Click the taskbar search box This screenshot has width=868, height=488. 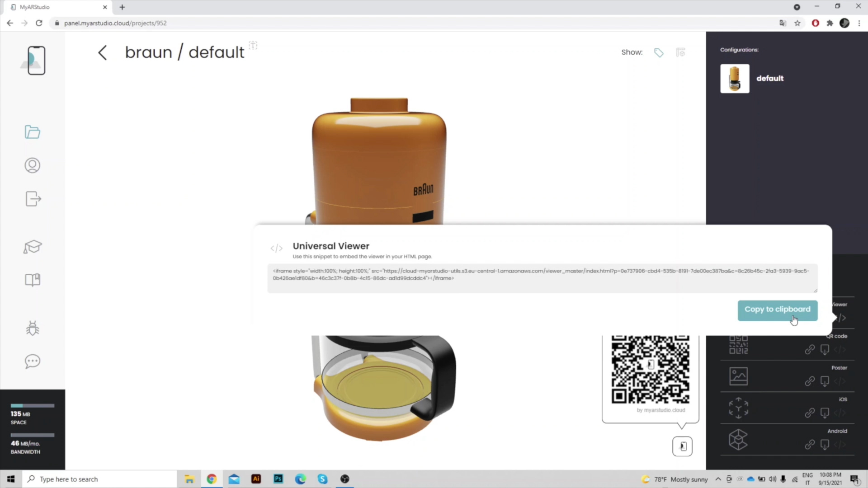pyautogui.click(x=99, y=479)
